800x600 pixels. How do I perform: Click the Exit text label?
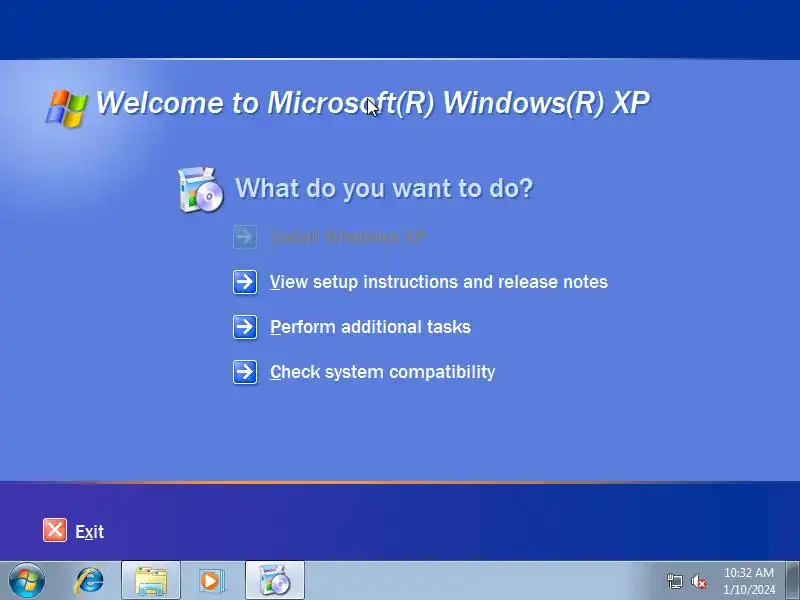(x=89, y=532)
